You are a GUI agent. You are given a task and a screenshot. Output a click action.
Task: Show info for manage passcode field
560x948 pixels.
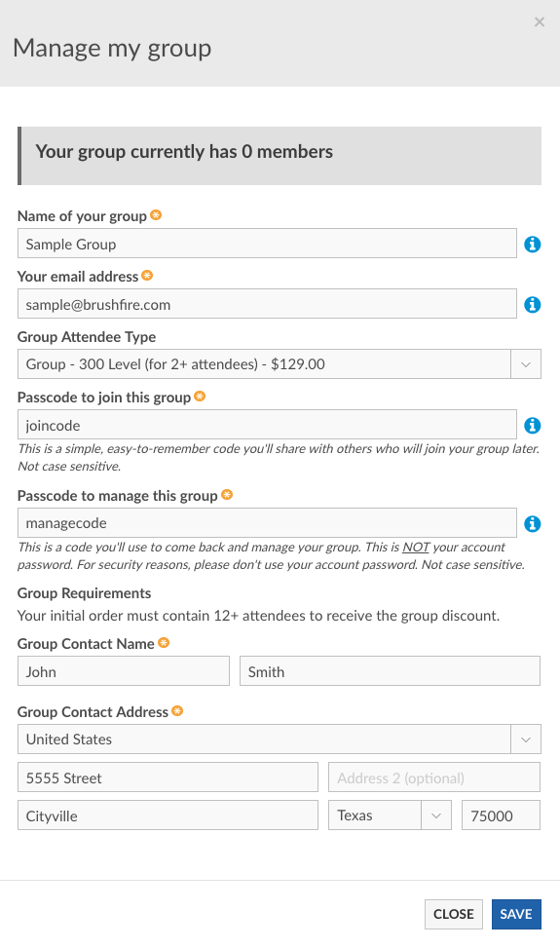coord(532,523)
